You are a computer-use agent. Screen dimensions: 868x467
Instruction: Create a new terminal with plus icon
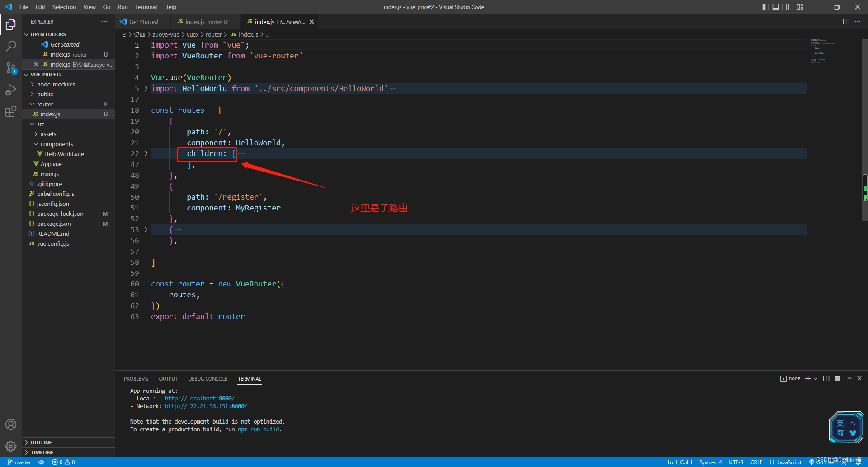pos(808,378)
